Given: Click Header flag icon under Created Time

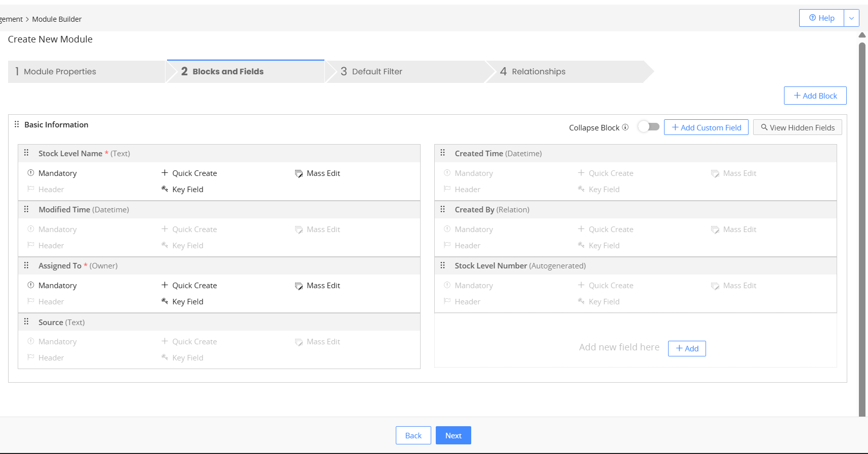Looking at the screenshot, I should pyautogui.click(x=447, y=189).
